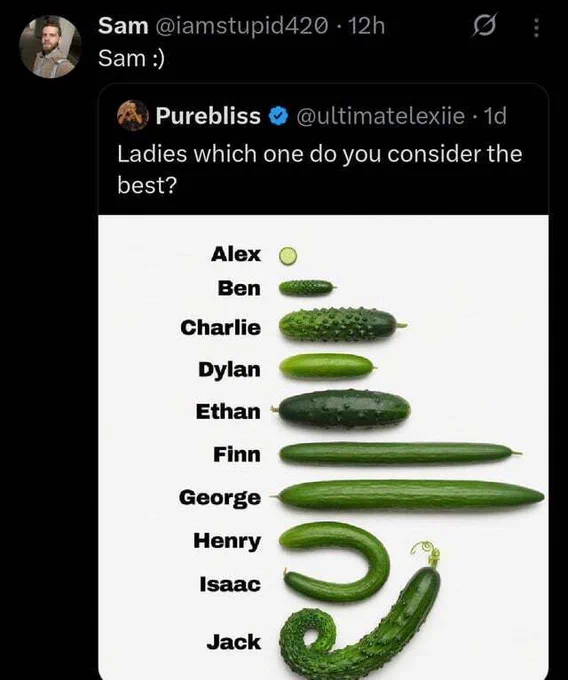Open Purebliss's small profile avatar
Image resolution: width=568 pixels, height=680 pixels.
pos(133,115)
